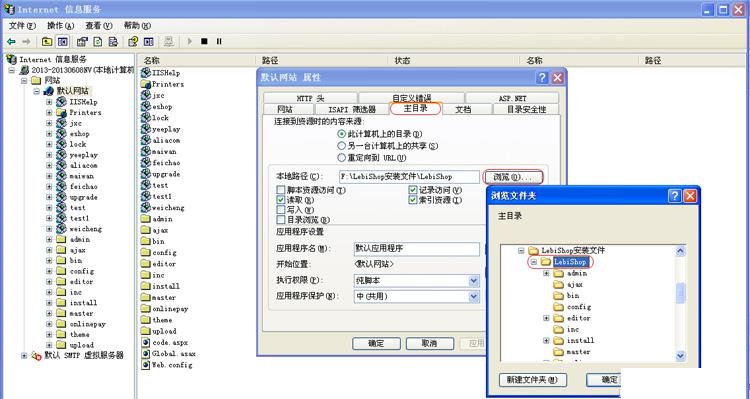Open the 帮助(H) menu
This screenshot has width=750, height=399.
[137, 25]
